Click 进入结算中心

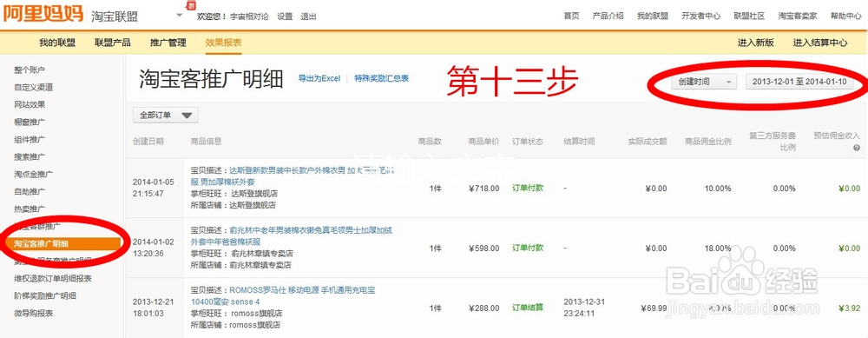point(820,43)
